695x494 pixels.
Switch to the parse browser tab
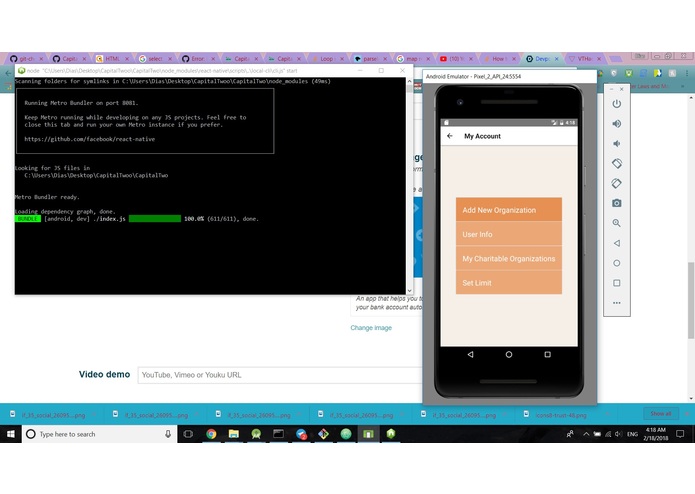point(370,58)
